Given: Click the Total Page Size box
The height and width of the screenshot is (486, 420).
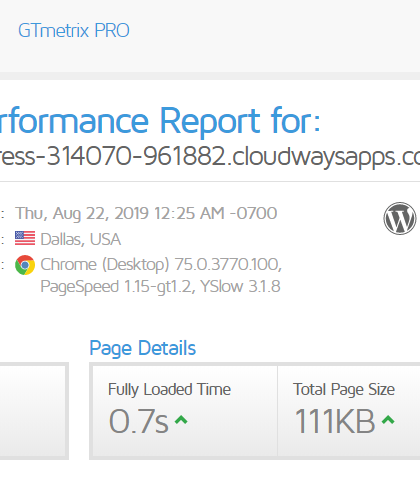Looking at the screenshot, I should (x=349, y=411).
